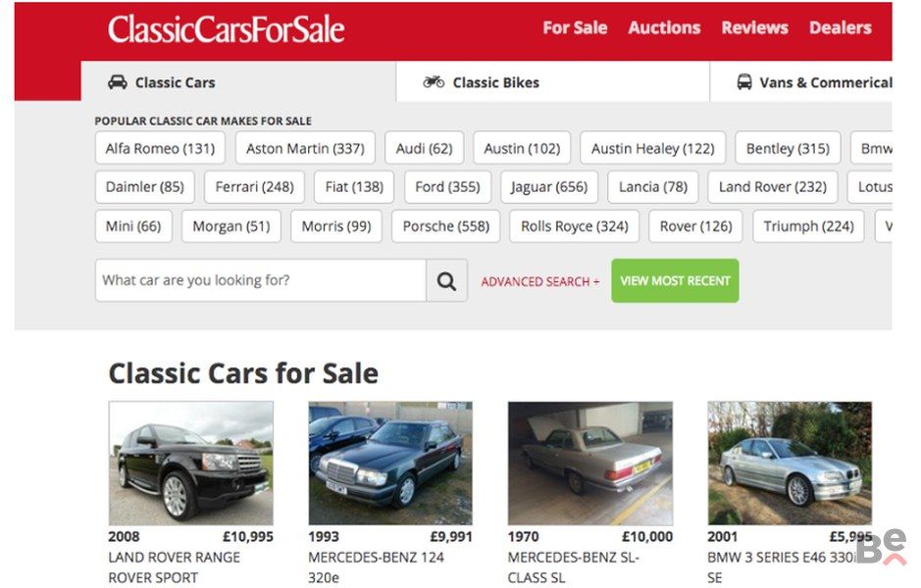Viewport: 921px width, 588px height.
Task: Open the black Range Rover Sport thumbnail
Action: pos(191,463)
